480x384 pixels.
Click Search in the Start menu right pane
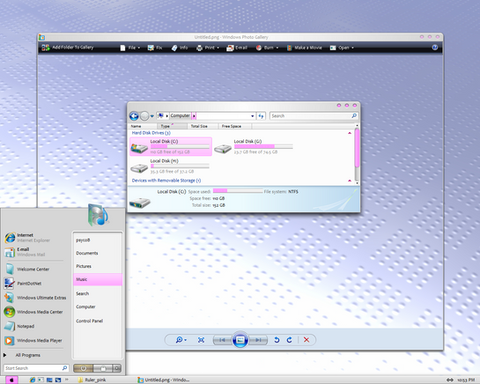click(x=98, y=294)
